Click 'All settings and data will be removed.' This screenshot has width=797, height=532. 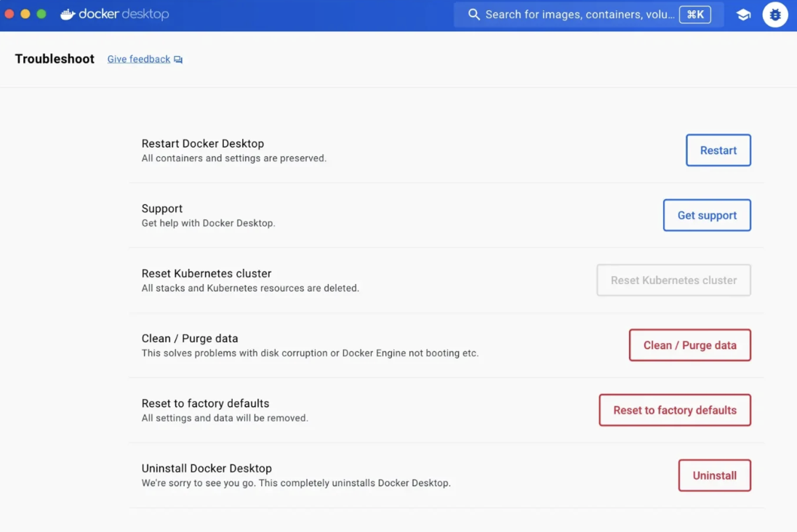click(225, 418)
